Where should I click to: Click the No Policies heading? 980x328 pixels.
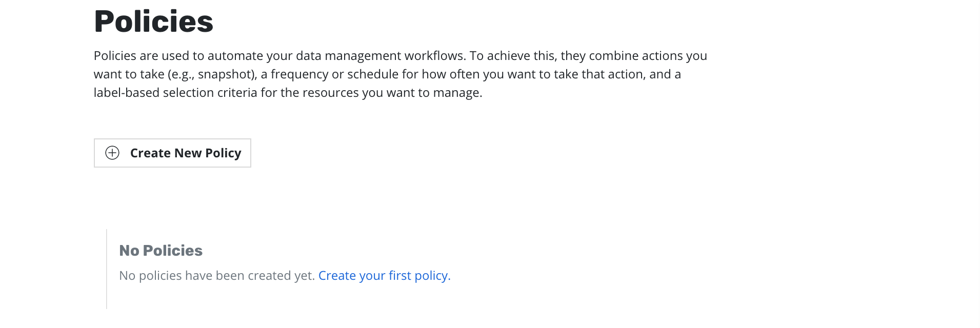161,251
